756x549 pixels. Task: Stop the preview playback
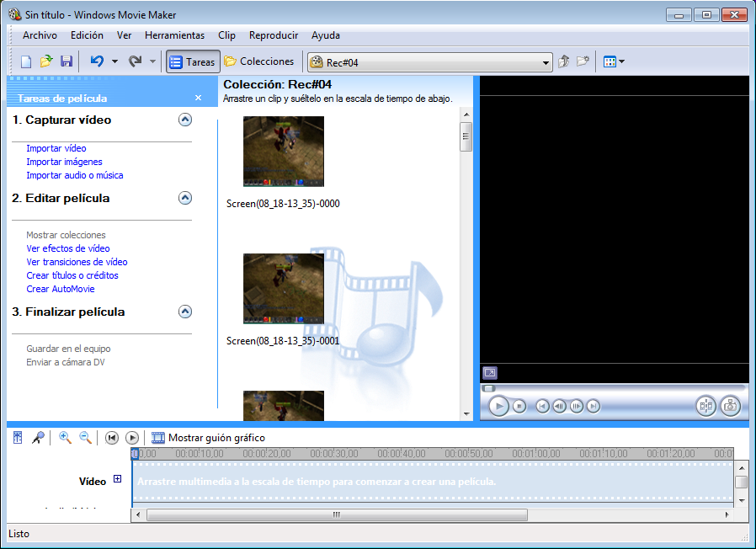coord(519,406)
